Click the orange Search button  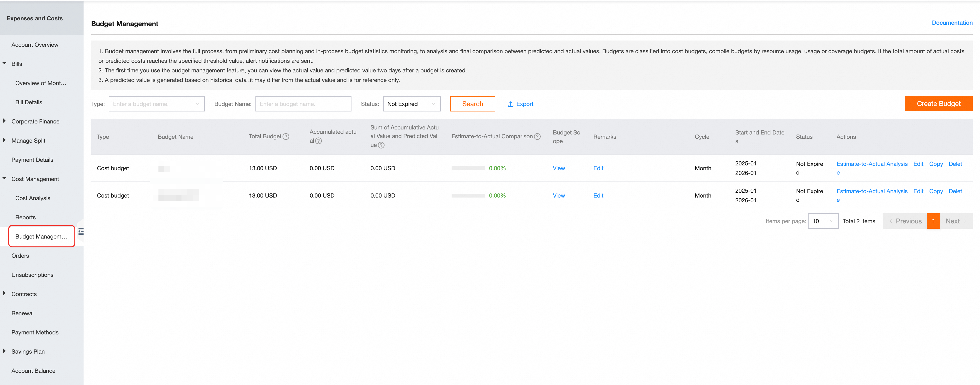click(472, 104)
